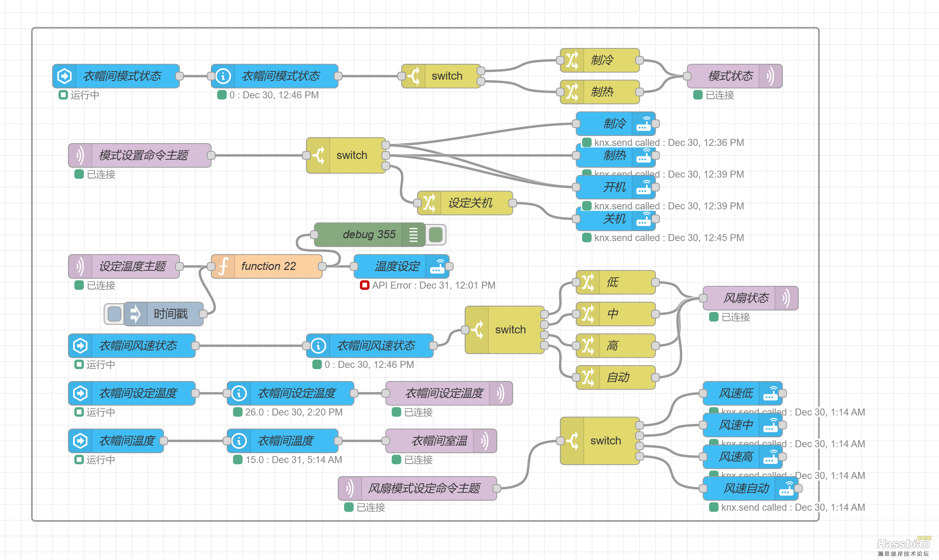The width and height of the screenshot is (939, 560).
Task: Click the 衣帽间模式状态 current-state info icon
Action: click(223, 76)
